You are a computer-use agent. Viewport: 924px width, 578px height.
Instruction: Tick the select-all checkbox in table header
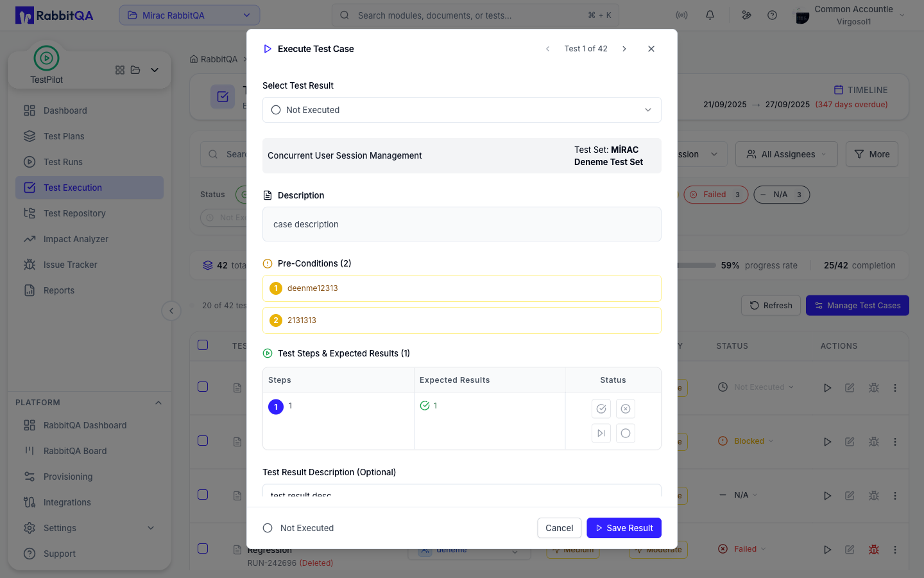click(x=203, y=345)
